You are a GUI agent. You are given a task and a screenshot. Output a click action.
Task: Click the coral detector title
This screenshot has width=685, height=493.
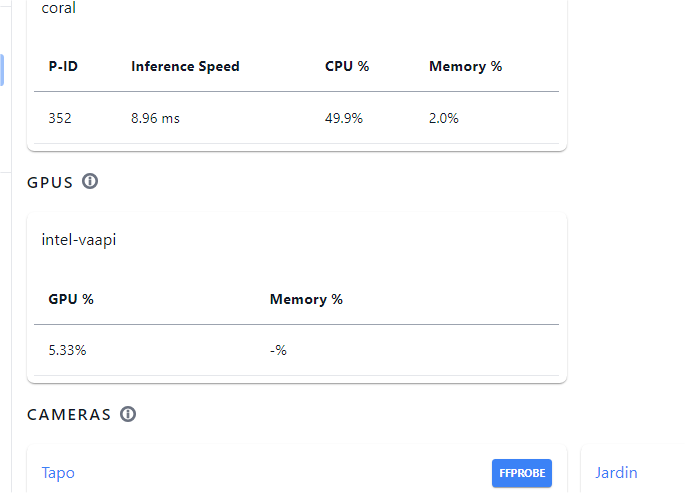click(59, 7)
